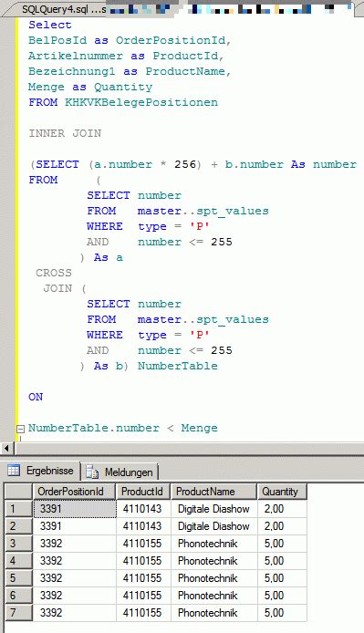Viewport: 364px width, 633px height.
Task: Click the NumberTable alias after 'As b)'
Action: [178, 366]
